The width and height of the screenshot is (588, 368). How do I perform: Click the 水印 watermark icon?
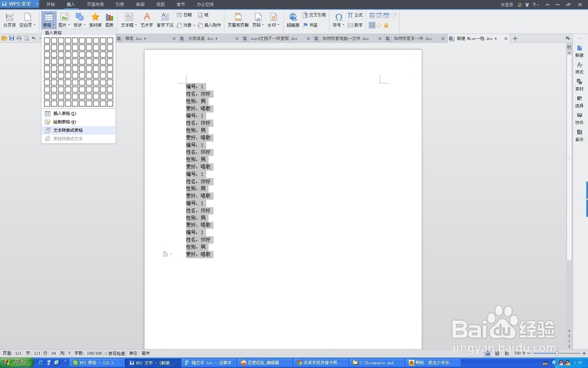point(273,17)
